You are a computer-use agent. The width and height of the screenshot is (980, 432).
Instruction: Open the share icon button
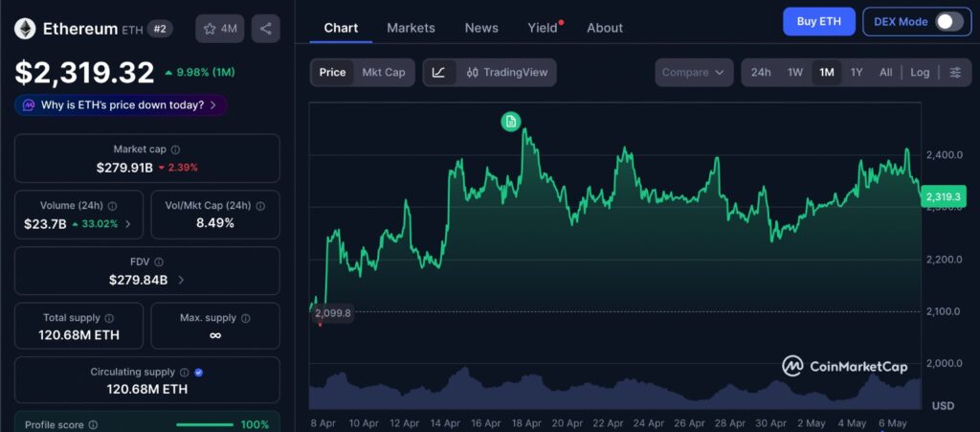266,29
